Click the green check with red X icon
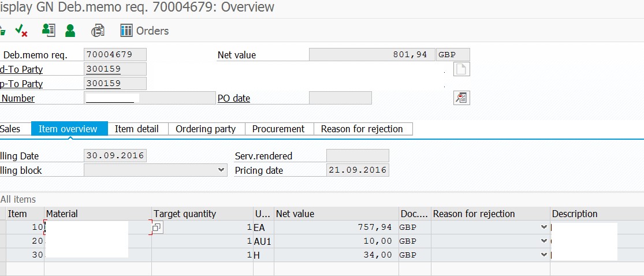The width and height of the screenshot is (644, 276). coord(21,31)
